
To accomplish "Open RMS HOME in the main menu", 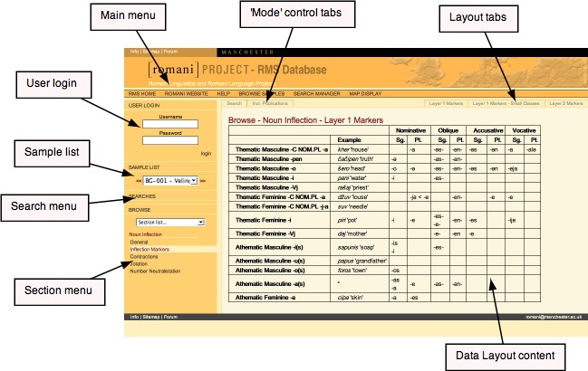I will pyautogui.click(x=142, y=93).
